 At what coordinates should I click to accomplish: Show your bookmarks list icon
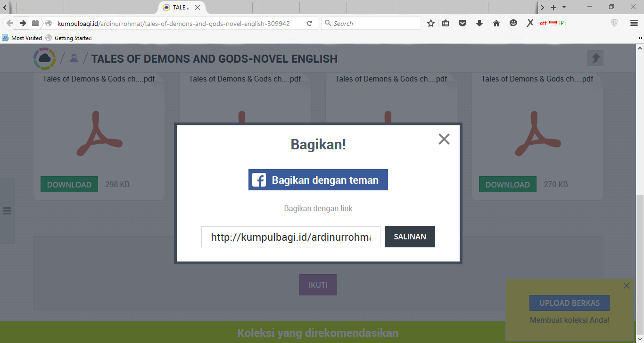click(x=446, y=23)
